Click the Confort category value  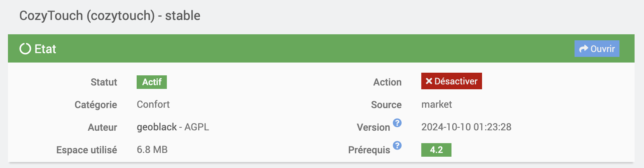pos(153,104)
